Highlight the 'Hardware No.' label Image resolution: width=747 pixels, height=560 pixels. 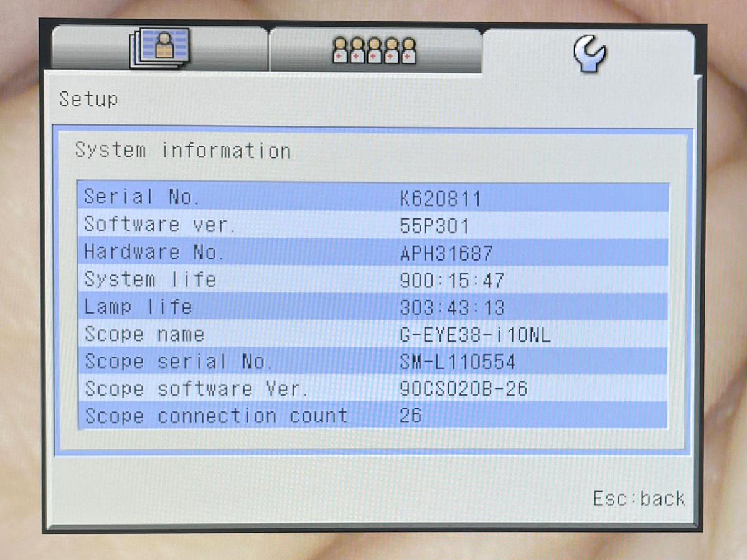[x=154, y=252]
